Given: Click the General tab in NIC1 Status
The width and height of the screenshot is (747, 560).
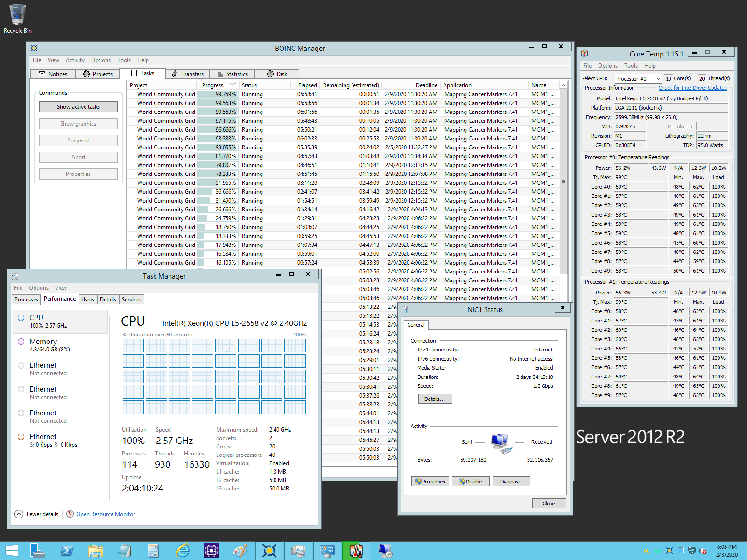Looking at the screenshot, I should [x=416, y=325].
